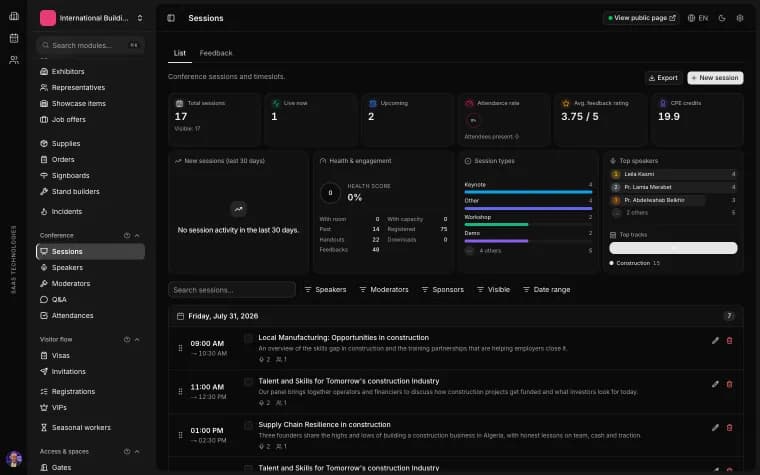Image resolution: width=760 pixels, height=475 pixels.
Task: Check the 11:00 AM Talent and Skills session checkbox
Action: [x=248, y=382]
